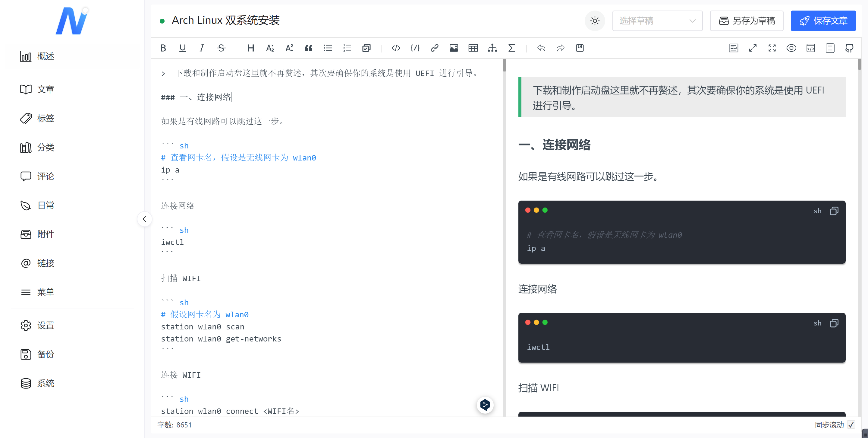Insert a math formula using the sigma icon
Screen dimensions: 868x438
(x=511, y=48)
